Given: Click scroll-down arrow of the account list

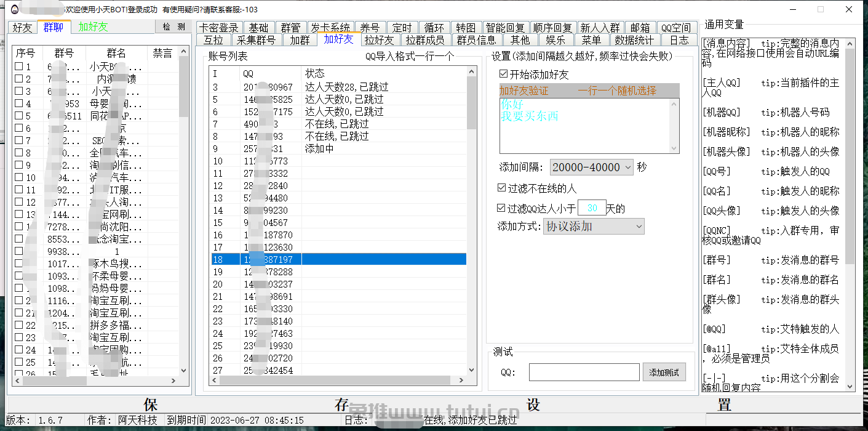Looking at the screenshot, I should [x=472, y=370].
